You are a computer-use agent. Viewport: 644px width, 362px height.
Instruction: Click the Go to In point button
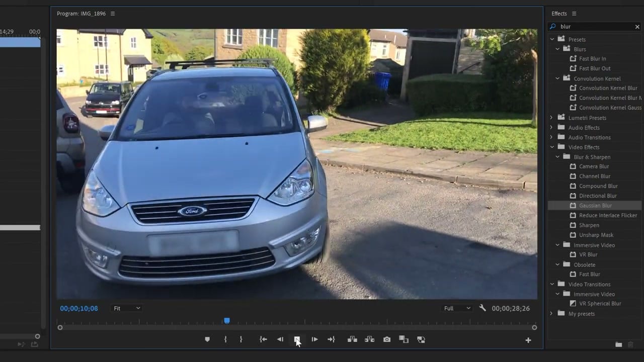click(263, 339)
